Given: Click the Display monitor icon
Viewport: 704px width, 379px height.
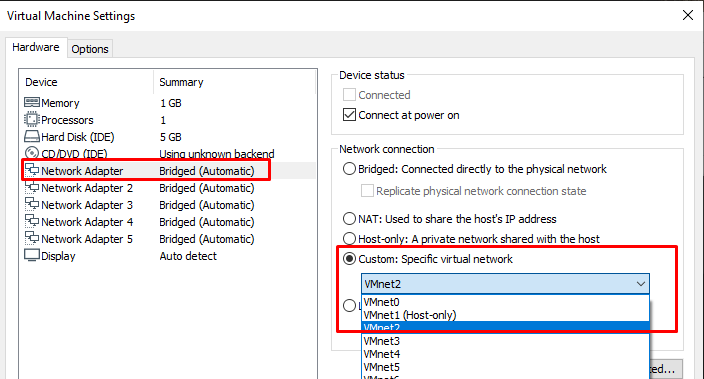Looking at the screenshot, I should click(32, 256).
